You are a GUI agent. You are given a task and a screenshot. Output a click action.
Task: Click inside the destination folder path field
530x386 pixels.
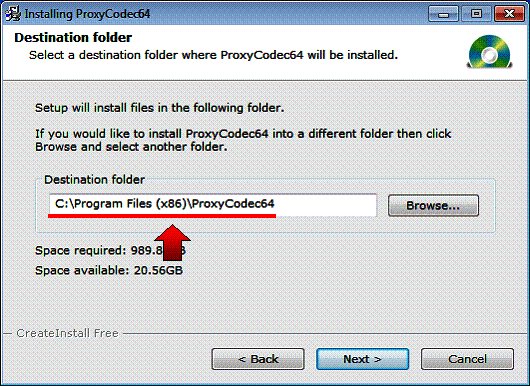coord(213,204)
